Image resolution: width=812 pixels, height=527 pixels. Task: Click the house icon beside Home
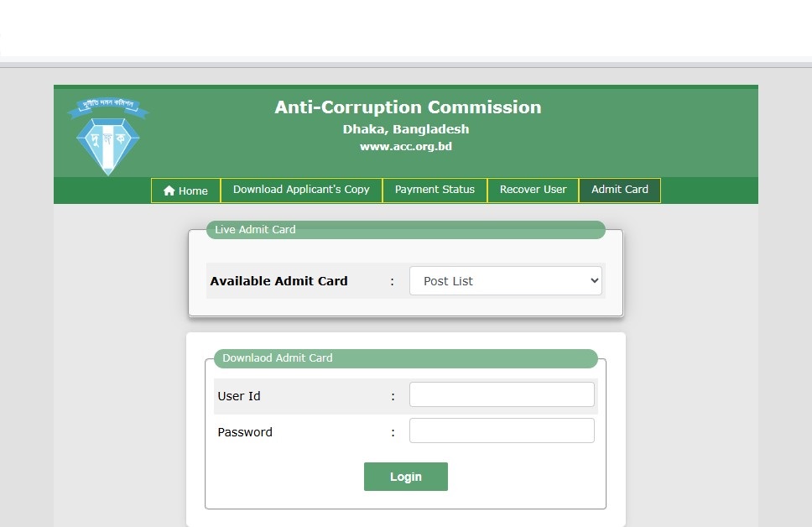coord(169,190)
